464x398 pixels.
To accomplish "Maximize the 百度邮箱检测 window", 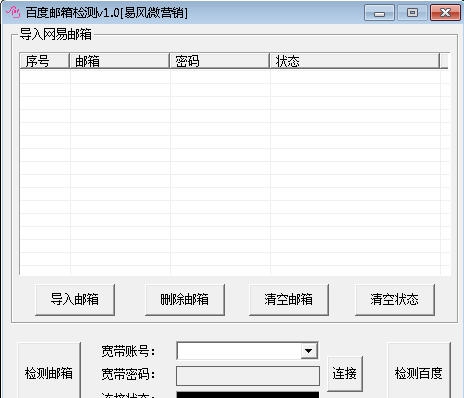I will (412, 13).
